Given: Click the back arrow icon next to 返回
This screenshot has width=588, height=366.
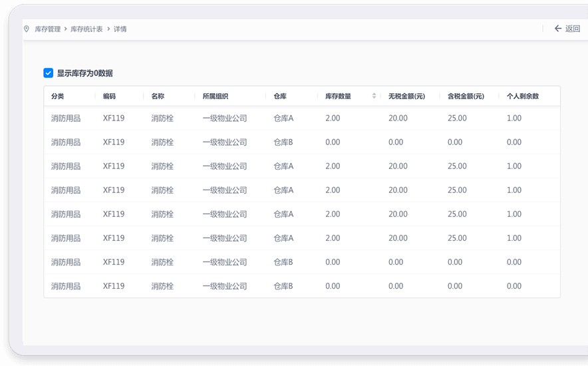Looking at the screenshot, I should (x=558, y=29).
